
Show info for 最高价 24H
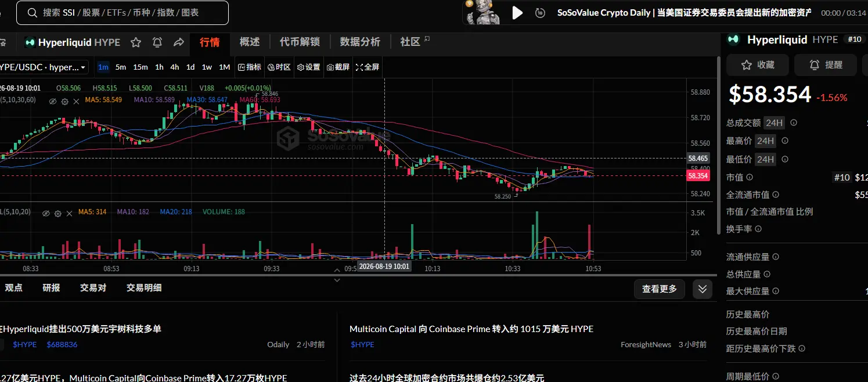point(785,140)
